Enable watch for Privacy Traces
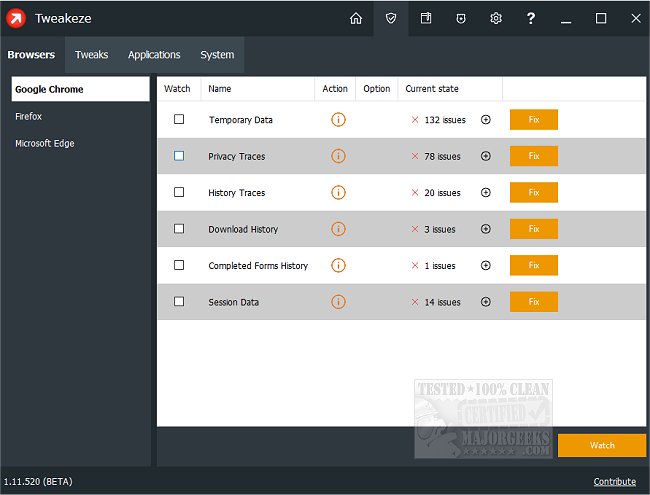Viewport: 650px width, 495px height. 179,155
